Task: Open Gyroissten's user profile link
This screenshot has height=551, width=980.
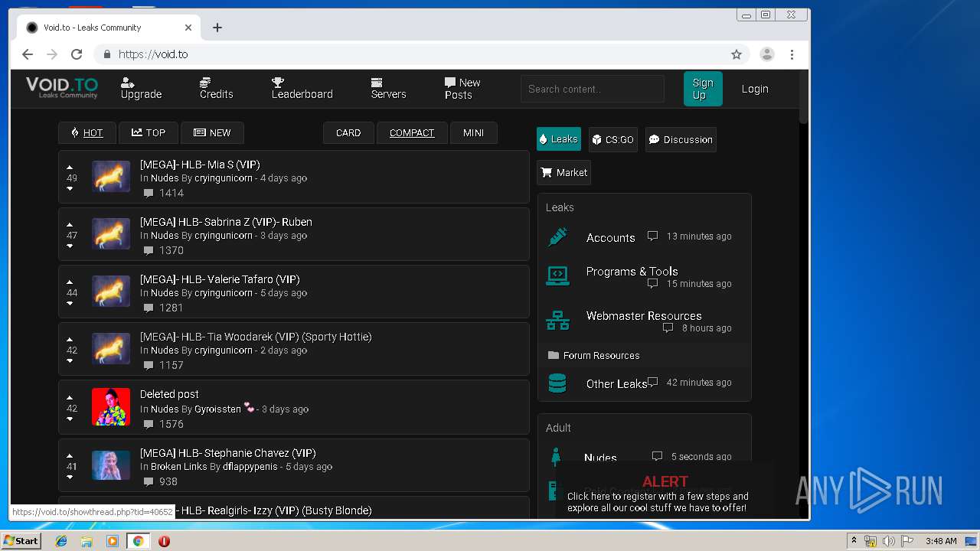Action: pos(217,409)
